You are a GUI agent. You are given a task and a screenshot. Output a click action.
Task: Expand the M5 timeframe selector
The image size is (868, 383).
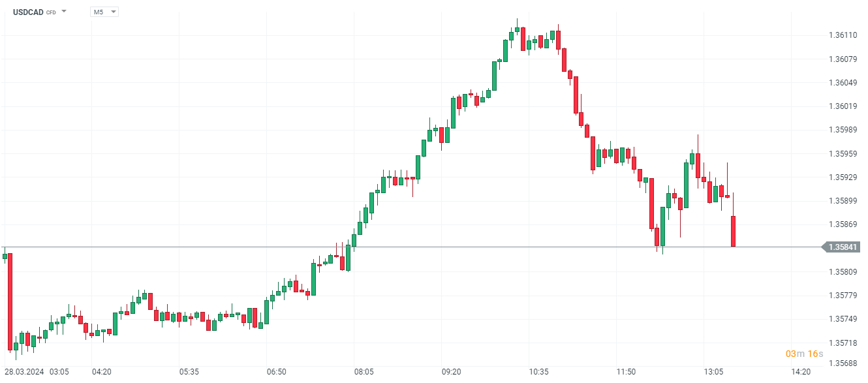point(104,12)
